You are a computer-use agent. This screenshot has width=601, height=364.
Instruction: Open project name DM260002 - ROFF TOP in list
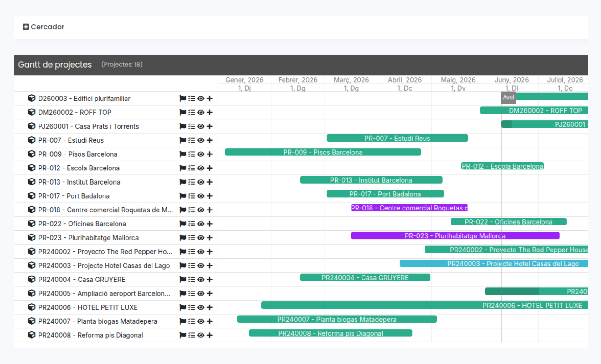[75, 112]
